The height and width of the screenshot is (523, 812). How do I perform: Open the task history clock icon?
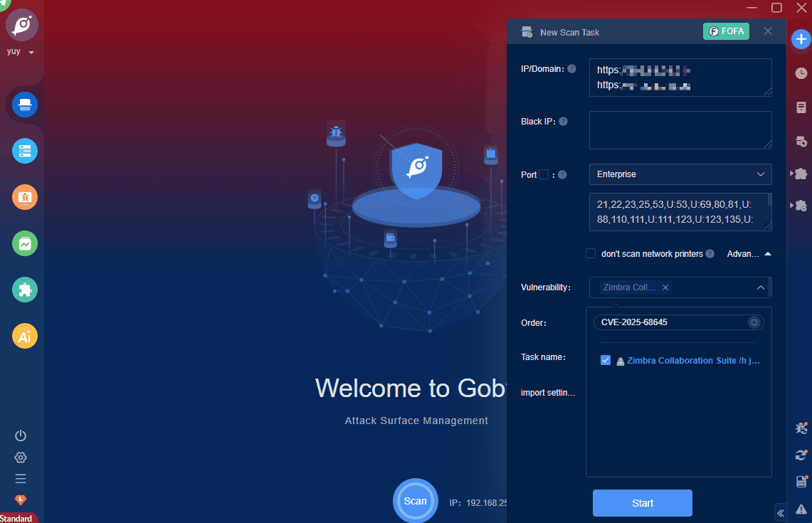pos(801,73)
